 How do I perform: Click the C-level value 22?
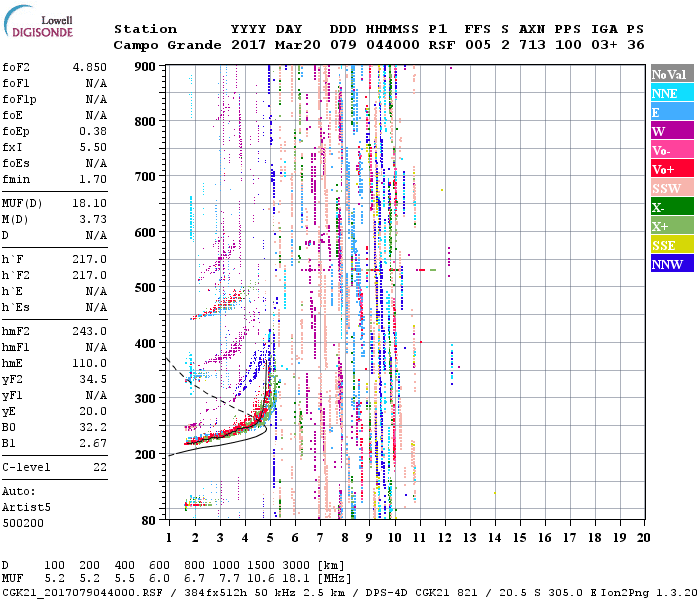98,467
